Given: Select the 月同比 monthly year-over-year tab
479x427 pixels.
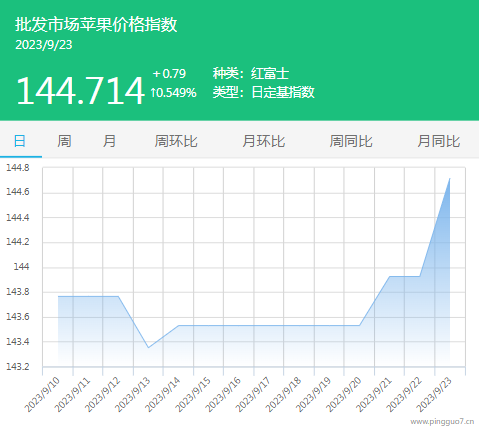Looking at the screenshot, I should (x=438, y=141).
